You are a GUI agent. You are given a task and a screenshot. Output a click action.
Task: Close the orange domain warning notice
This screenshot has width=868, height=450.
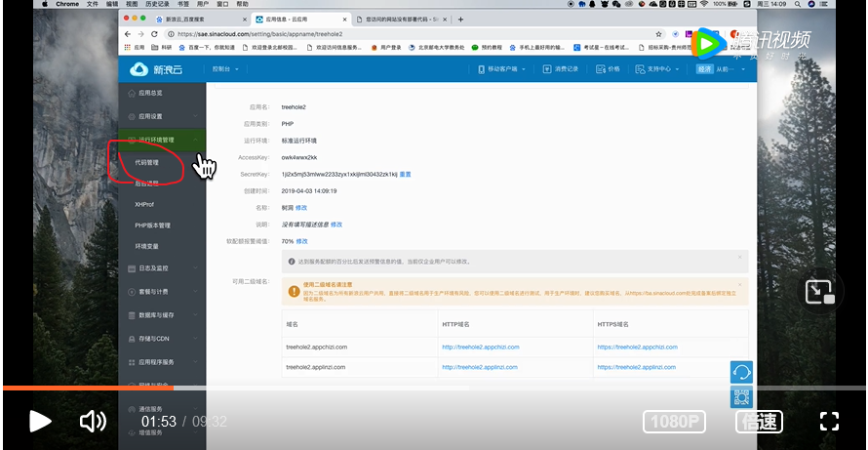pos(739,284)
